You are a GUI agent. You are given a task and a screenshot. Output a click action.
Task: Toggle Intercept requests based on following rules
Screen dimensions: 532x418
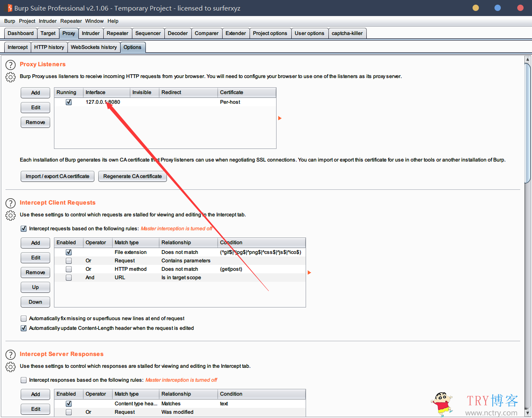coord(24,229)
